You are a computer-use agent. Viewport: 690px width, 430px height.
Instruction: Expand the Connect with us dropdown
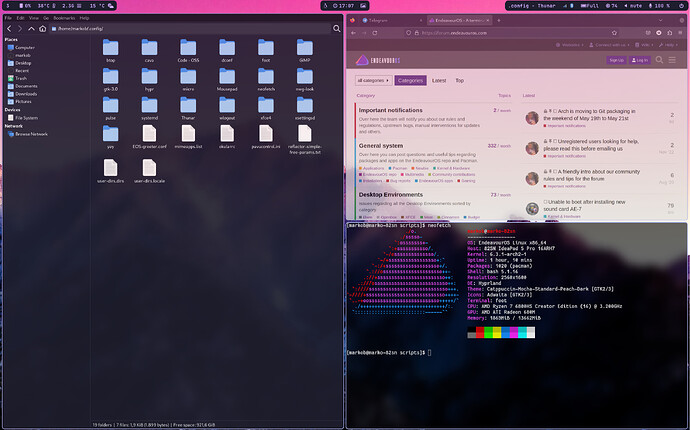(610, 45)
